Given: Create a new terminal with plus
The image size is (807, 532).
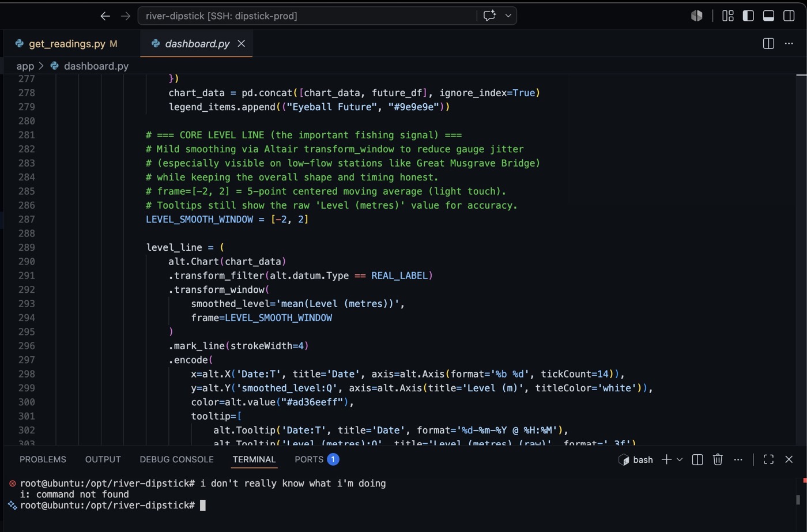Looking at the screenshot, I should [666, 459].
